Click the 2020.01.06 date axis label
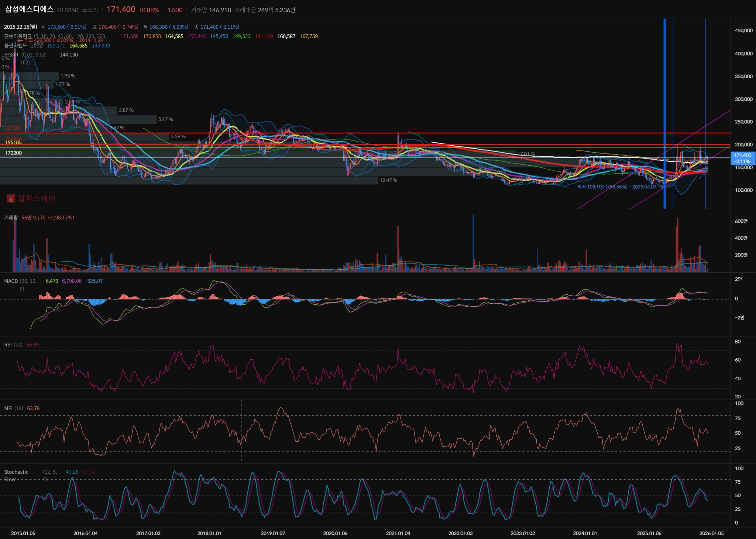This screenshot has height=539, width=756. 335,533
